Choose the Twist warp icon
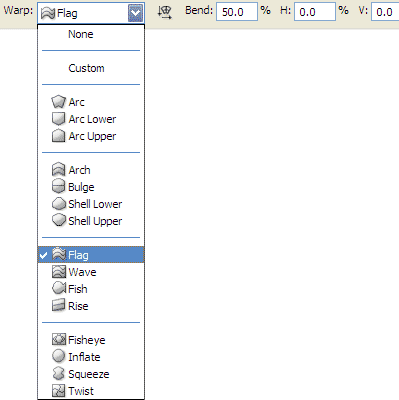Viewport: 399px width, 400px height. point(59,391)
